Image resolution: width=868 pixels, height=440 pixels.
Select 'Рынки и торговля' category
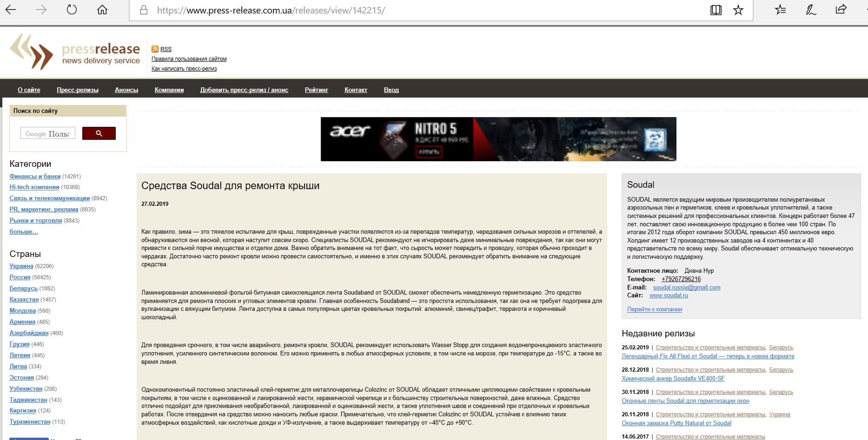point(36,220)
